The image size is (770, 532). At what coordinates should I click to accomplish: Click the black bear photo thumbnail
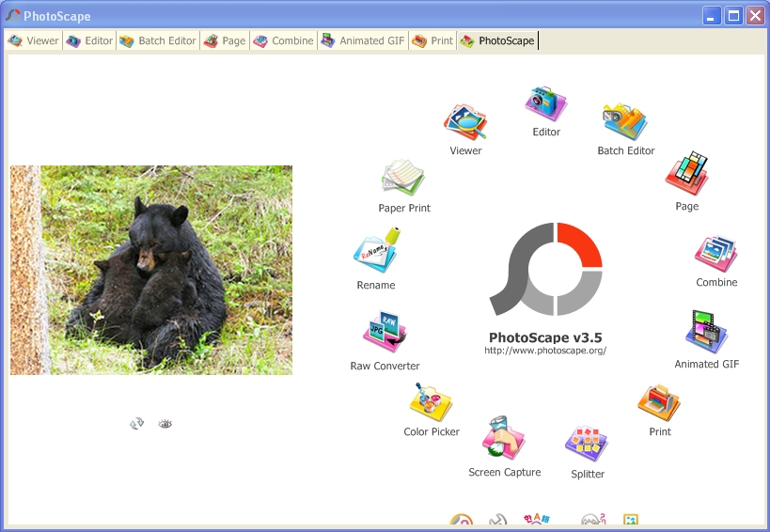151,270
